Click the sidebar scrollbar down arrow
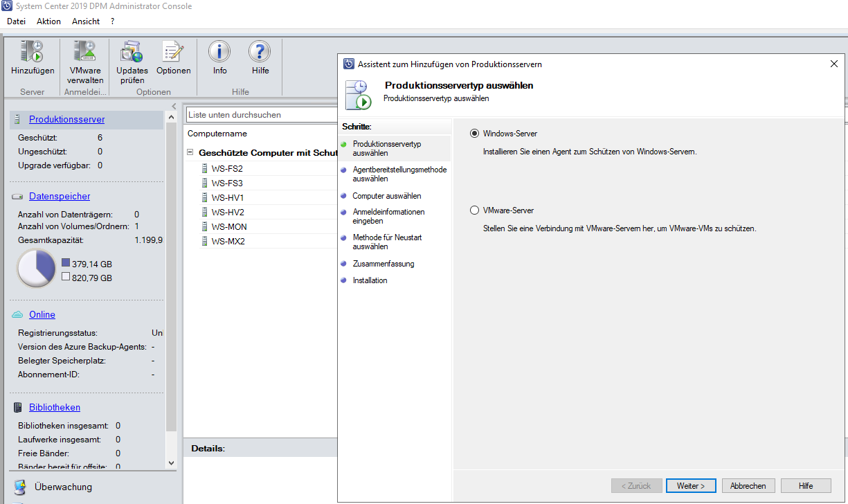The image size is (848, 504). pos(172,462)
